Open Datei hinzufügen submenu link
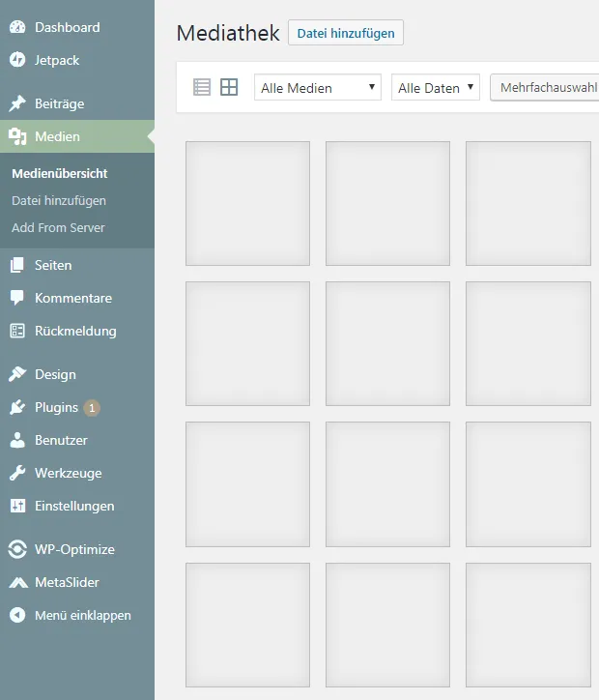This screenshot has width=599, height=700. tap(59, 201)
